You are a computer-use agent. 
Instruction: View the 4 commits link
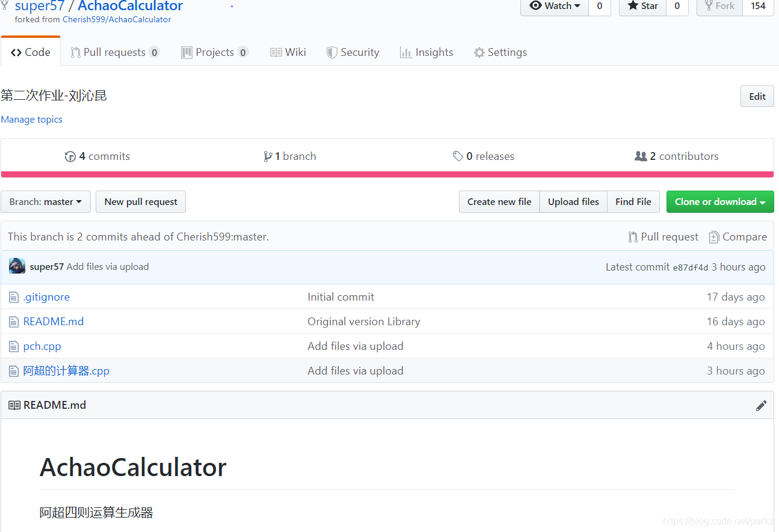coord(97,156)
